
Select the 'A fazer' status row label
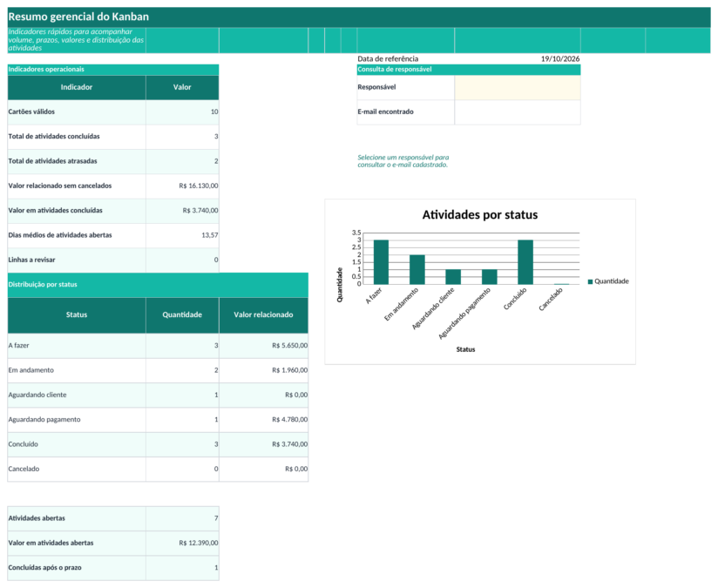click(x=19, y=346)
